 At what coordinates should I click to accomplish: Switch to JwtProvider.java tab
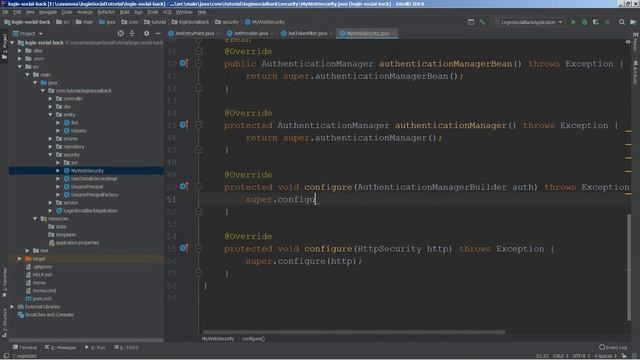pyautogui.click(x=250, y=33)
